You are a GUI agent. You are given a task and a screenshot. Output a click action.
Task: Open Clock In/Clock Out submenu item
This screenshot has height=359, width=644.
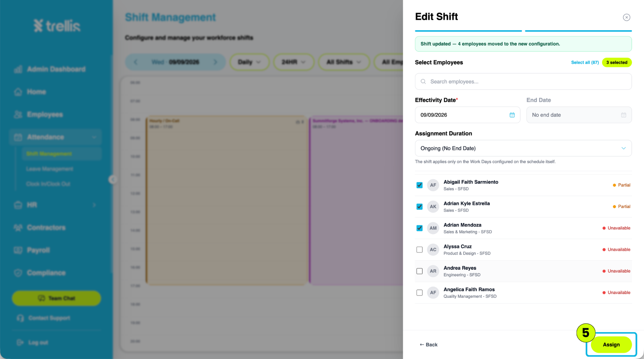pyautogui.click(x=48, y=184)
